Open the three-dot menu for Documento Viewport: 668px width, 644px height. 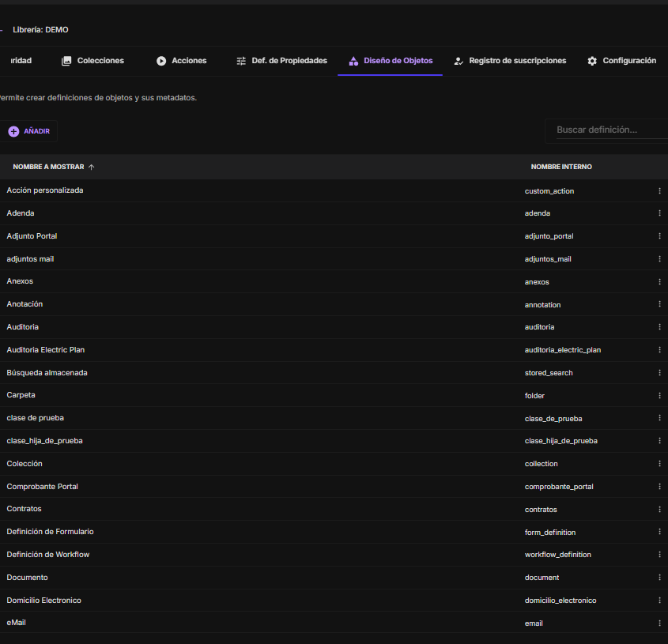click(x=659, y=577)
